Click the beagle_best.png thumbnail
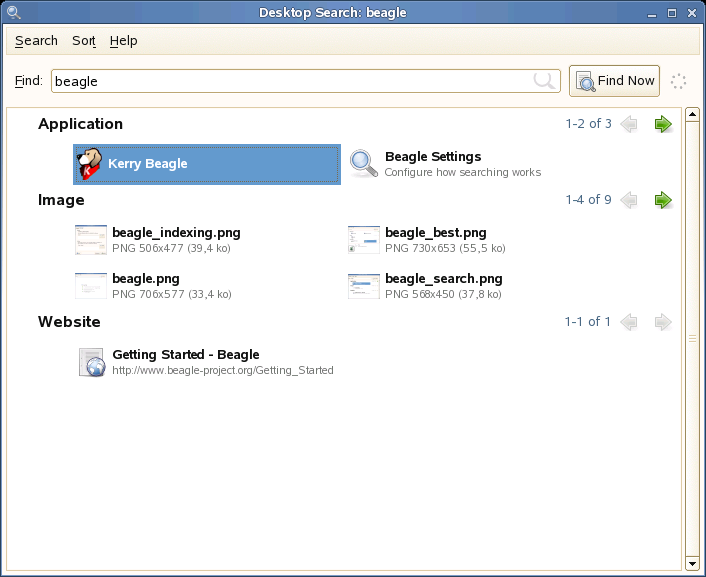Screen dimensions: 706x577 (364, 240)
